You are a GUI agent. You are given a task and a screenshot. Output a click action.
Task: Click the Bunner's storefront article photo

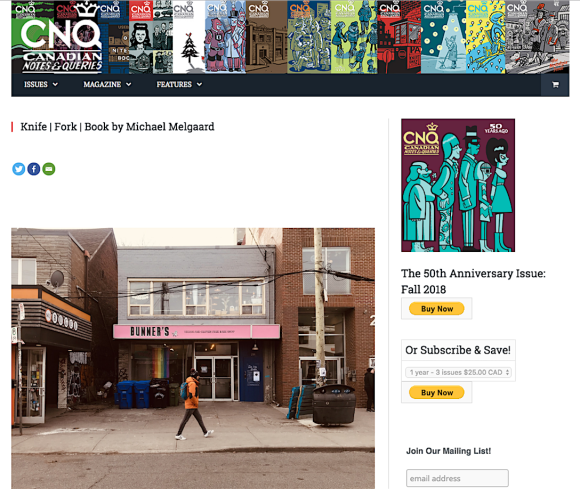[193, 358]
